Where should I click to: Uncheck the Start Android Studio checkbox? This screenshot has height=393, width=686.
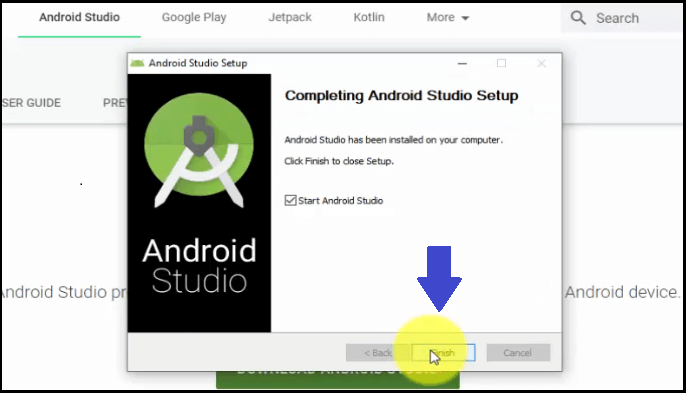290,200
